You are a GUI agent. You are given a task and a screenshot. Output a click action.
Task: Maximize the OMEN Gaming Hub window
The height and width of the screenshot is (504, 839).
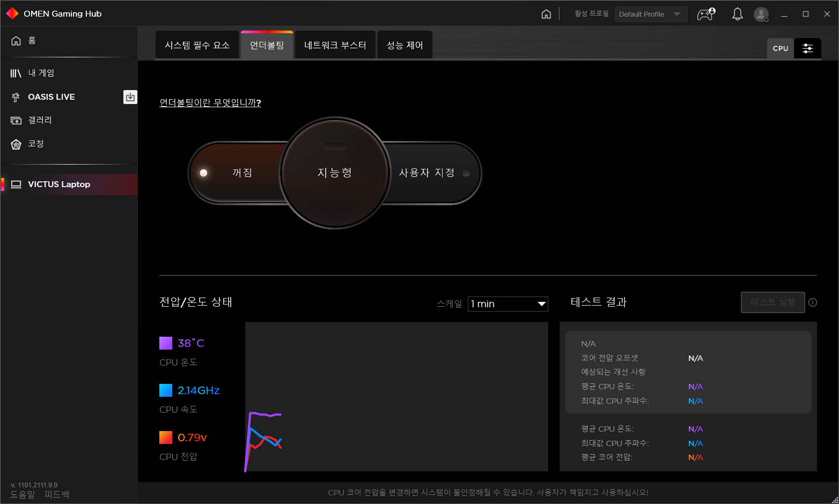click(x=806, y=14)
